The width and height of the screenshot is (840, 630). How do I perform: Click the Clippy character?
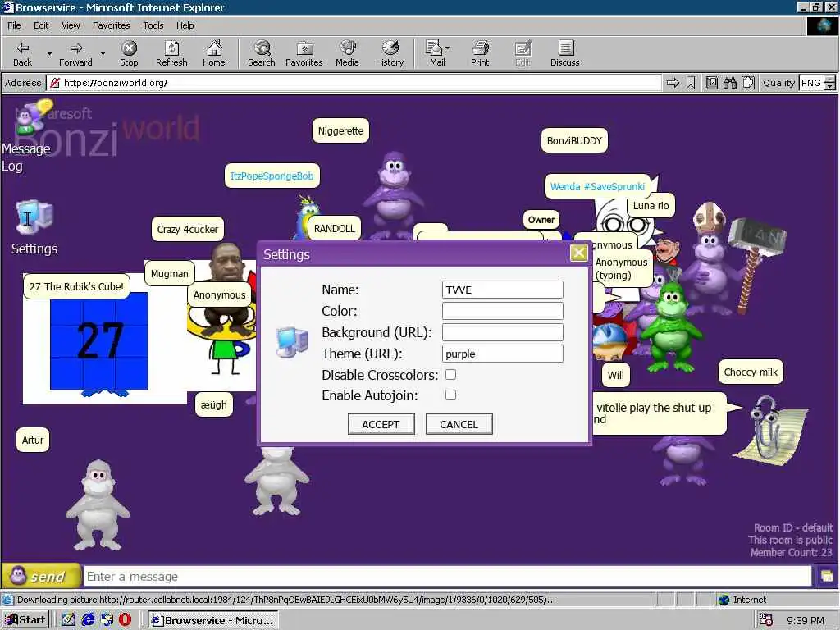coord(770,433)
